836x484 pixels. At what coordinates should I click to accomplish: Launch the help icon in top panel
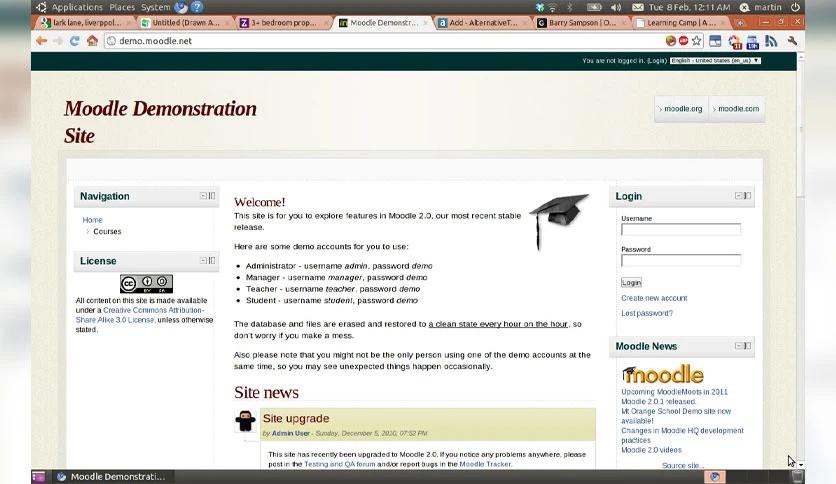[197, 7]
